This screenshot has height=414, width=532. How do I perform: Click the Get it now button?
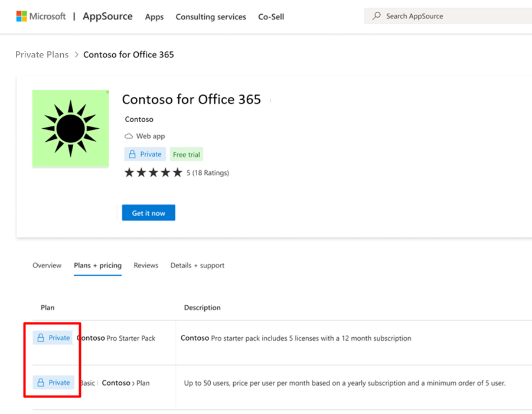point(149,213)
